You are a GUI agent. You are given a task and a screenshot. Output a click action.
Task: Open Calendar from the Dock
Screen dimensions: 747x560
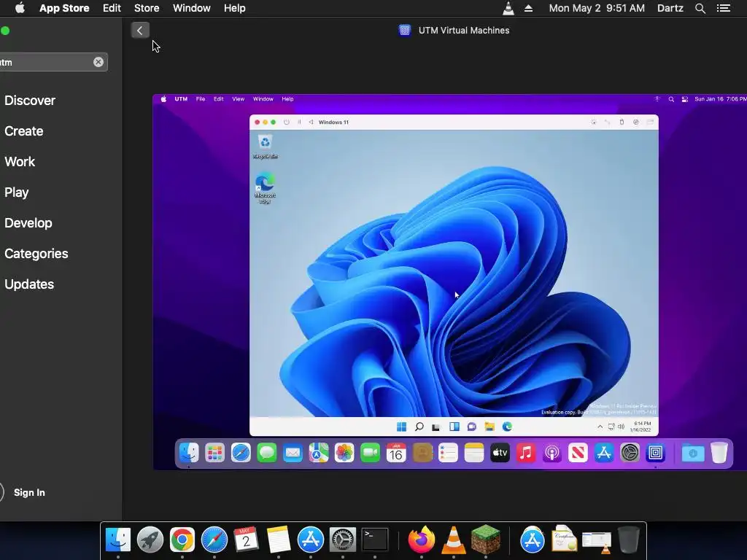[247, 540]
